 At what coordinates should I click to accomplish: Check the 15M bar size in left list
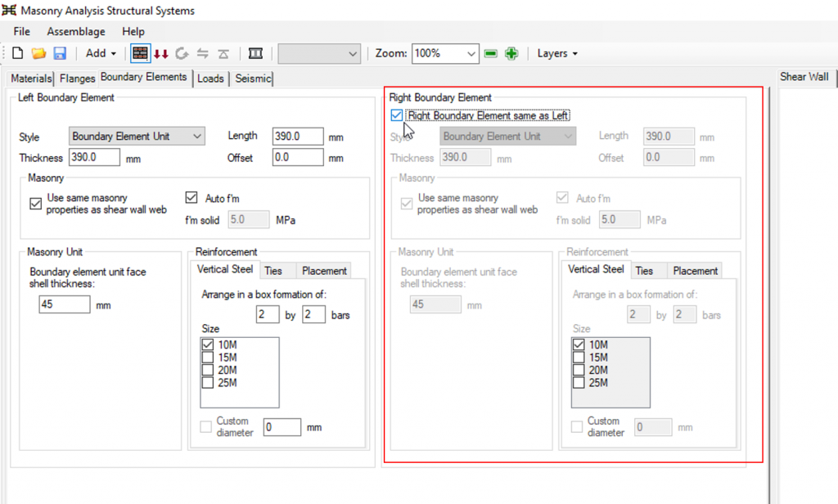(x=209, y=358)
